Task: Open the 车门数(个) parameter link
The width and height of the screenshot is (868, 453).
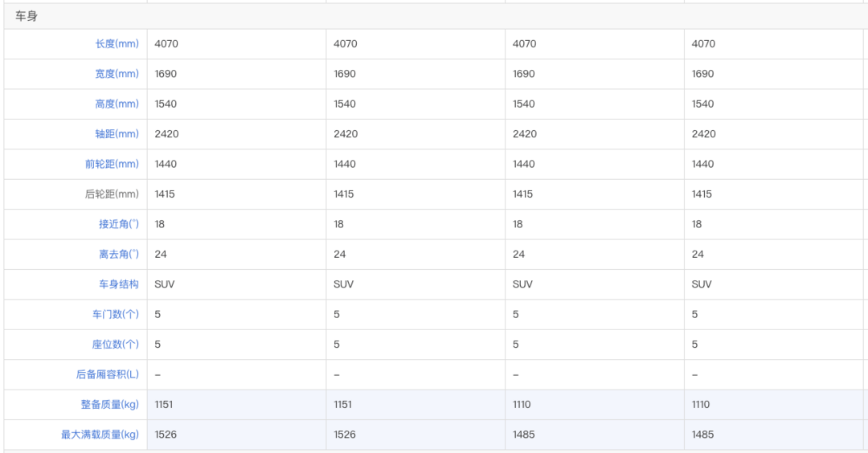Action: pos(116,314)
